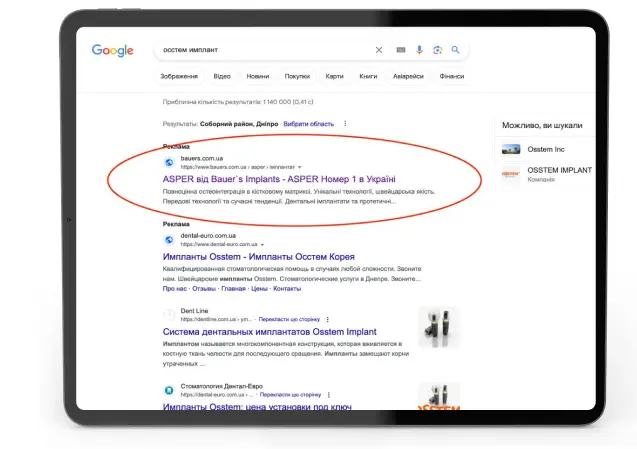
Task: Open Google Lens image search icon
Action: (438, 50)
